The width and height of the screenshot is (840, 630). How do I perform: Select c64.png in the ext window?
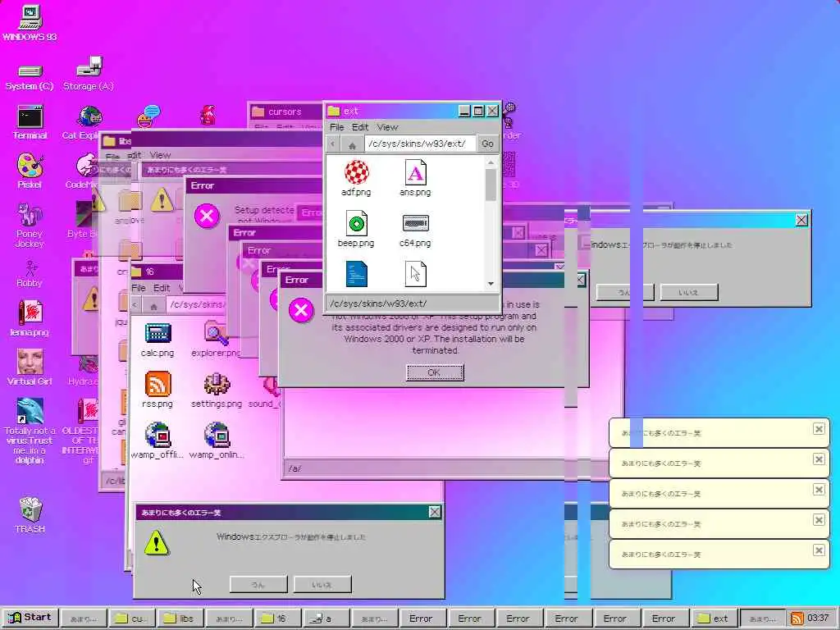[415, 230]
